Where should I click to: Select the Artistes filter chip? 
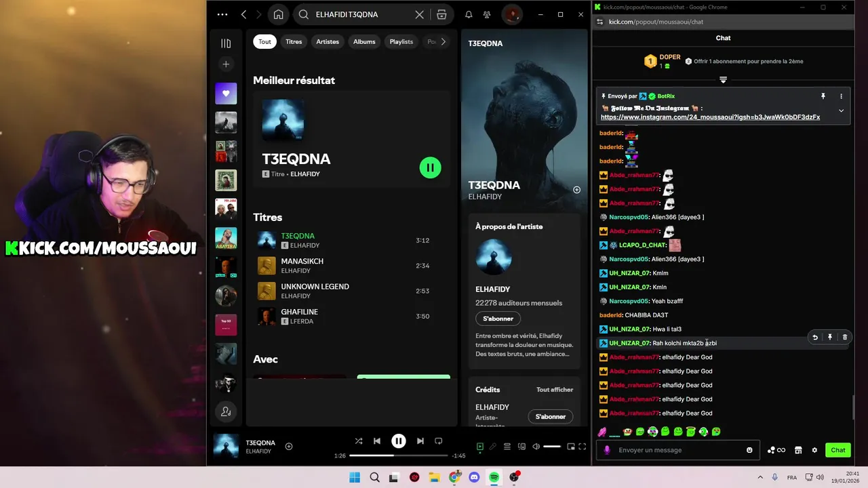click(x=328, y=41)
